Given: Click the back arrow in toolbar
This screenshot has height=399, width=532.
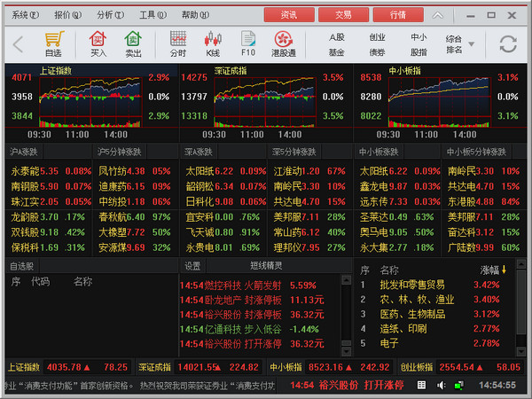Looking at the screenshot, I should coord(19,44).
